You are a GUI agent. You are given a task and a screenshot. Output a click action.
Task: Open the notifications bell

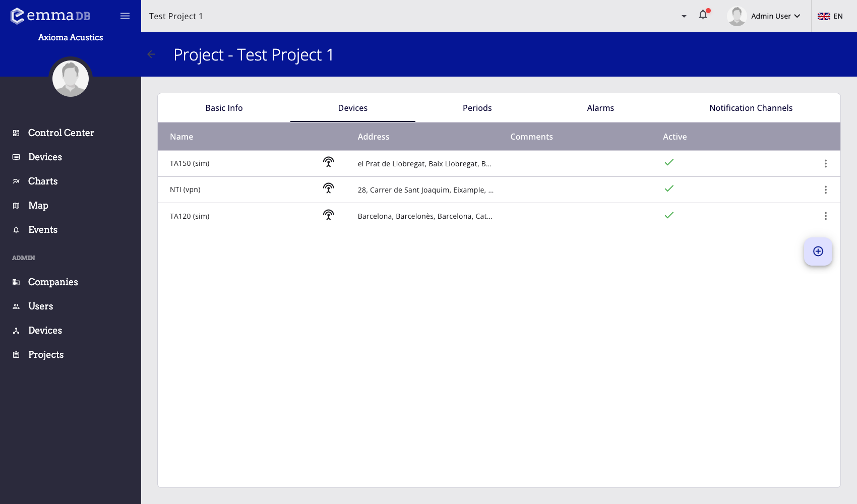703,15
